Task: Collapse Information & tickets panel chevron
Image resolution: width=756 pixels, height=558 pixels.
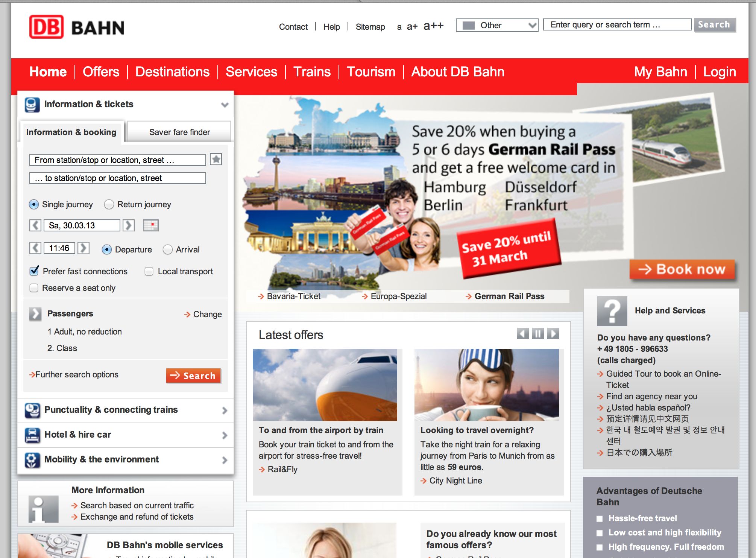Action: [225, 105]
